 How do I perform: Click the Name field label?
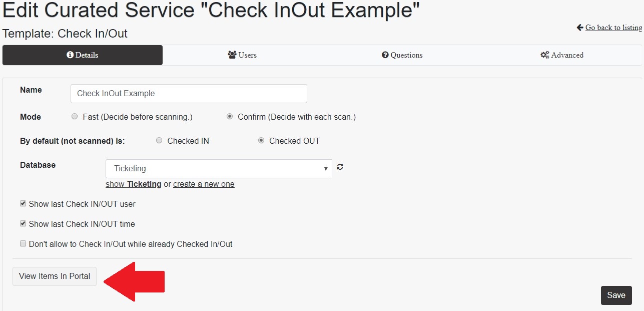(x=31, y=90)
